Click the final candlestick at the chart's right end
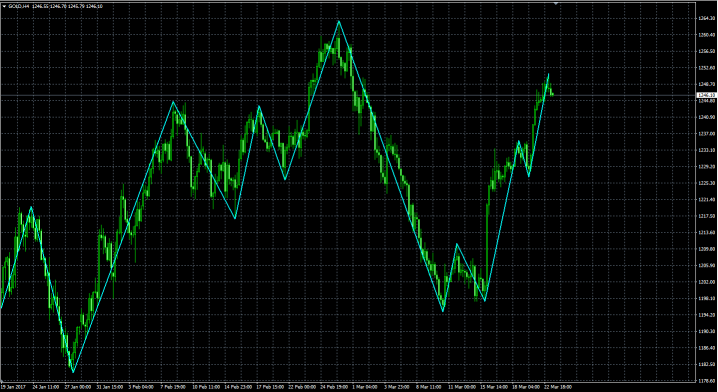 point(553,94)
